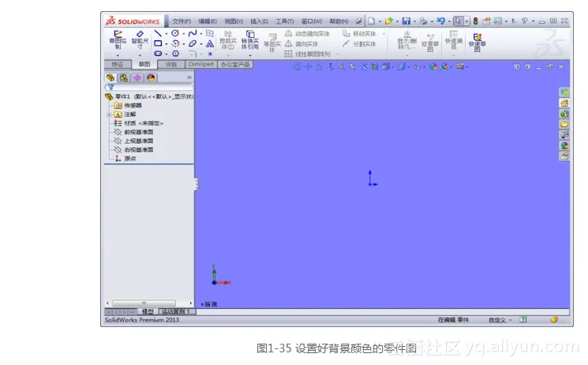
Task: Open dropdown arrow next to Save icon
Action: (414, 21)
